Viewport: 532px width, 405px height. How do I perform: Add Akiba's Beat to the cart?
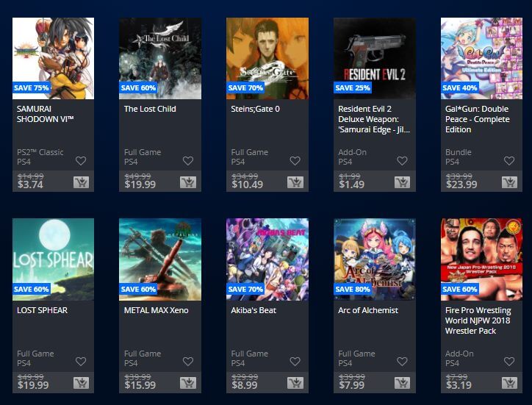pyautogui.click(x=295, y=383)
